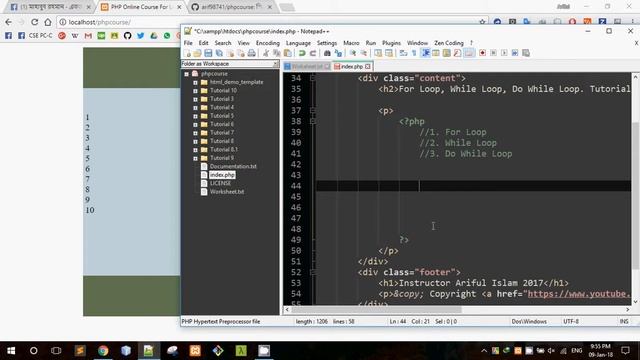Open Find using the binoculars icon
The height and width of the screenshot is (360, 640).
tap(327, 53)
